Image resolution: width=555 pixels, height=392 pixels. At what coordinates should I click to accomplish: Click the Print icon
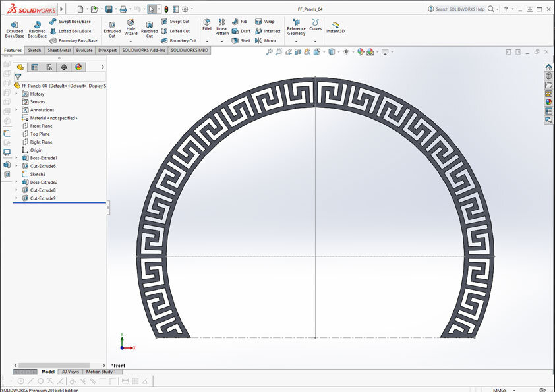[123, 9]
